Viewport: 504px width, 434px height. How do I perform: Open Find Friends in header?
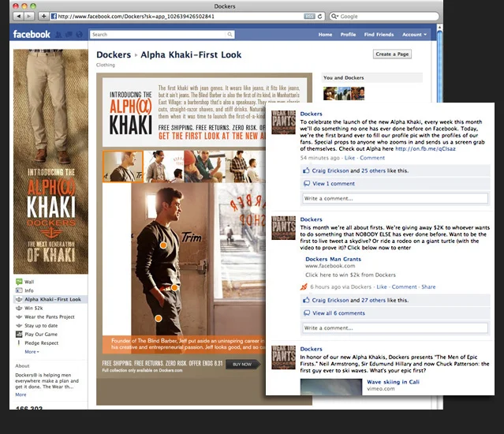point(379,35)
